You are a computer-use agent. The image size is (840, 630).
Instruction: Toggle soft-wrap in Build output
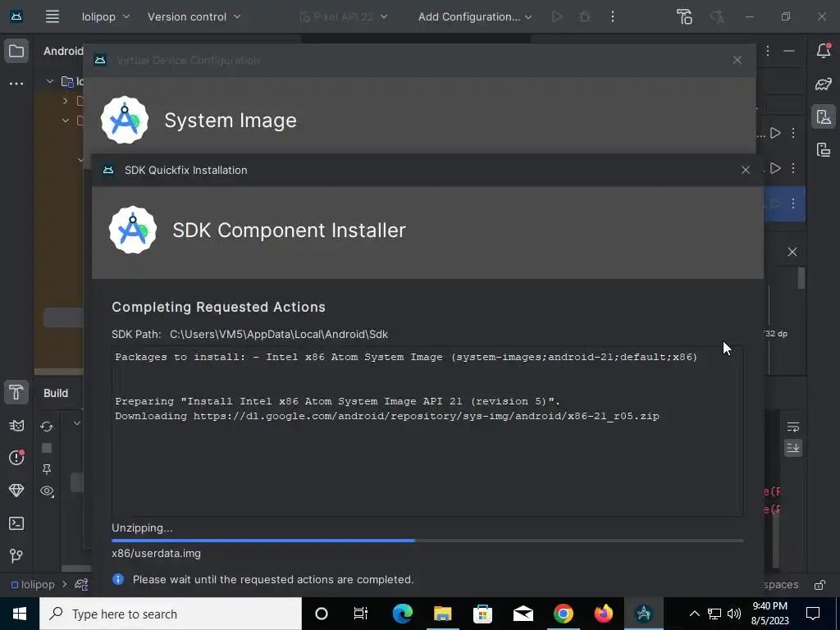pos(793,427)
